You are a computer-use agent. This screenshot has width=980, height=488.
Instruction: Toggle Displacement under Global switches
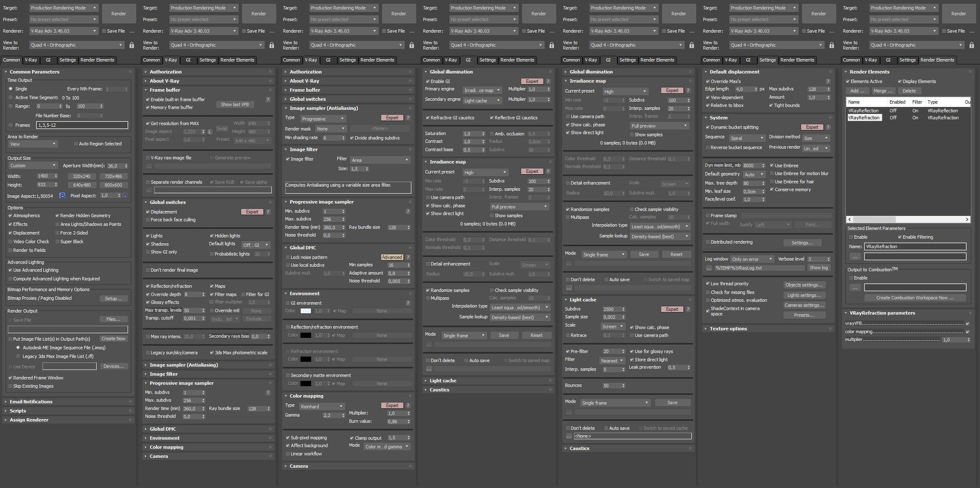tap(147, 212)
